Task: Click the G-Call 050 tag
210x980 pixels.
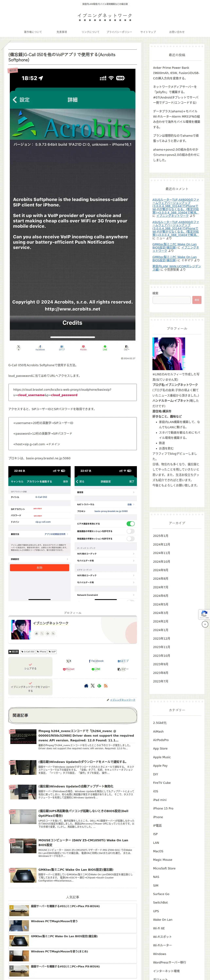Action: [28, 652]
